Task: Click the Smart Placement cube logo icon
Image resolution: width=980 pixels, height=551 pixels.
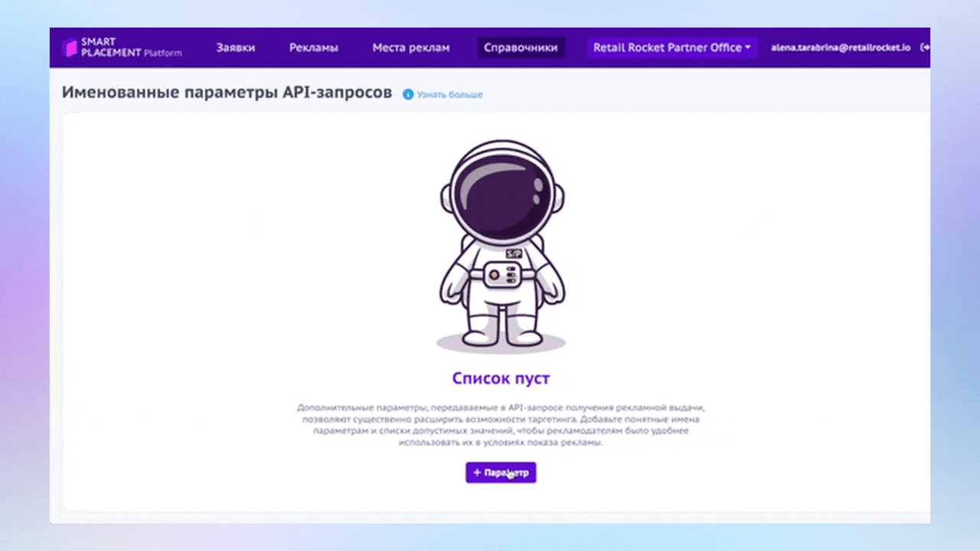Action: [x=70, y=47]
